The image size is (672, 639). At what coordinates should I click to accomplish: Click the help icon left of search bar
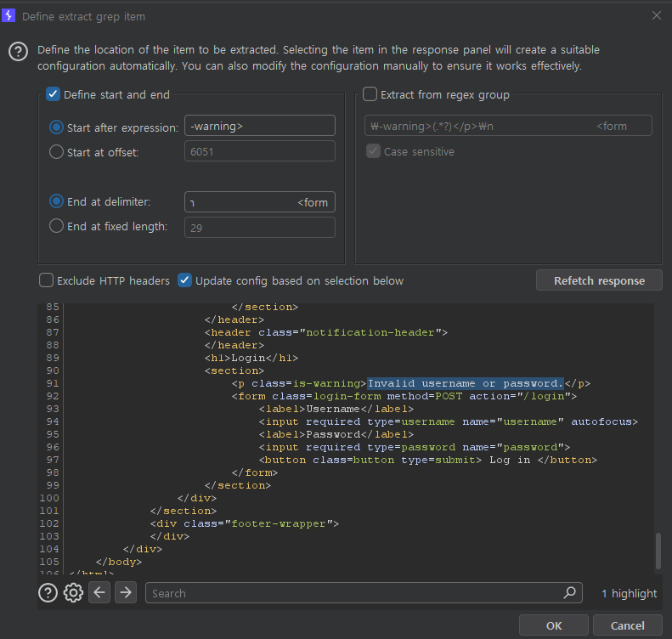tap(48, 593)
